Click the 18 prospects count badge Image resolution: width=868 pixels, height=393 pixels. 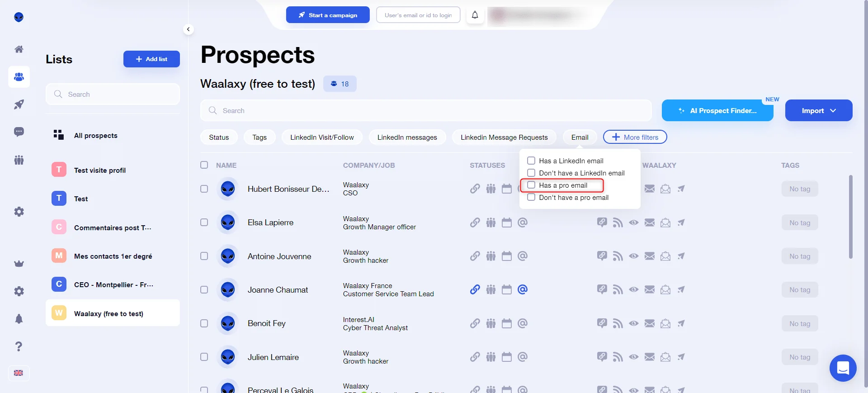tap(340, 84)
